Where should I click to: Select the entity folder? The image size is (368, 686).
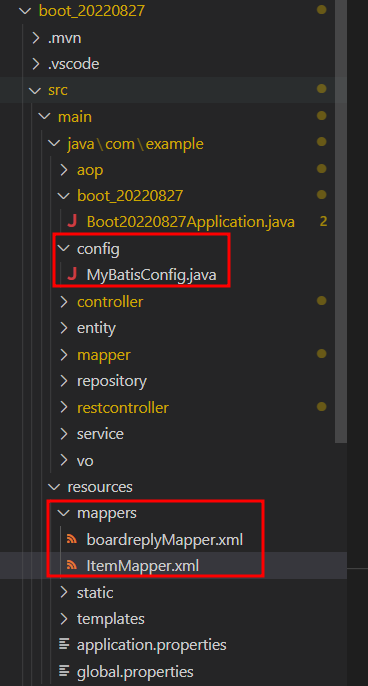click(x=96, y=328)
